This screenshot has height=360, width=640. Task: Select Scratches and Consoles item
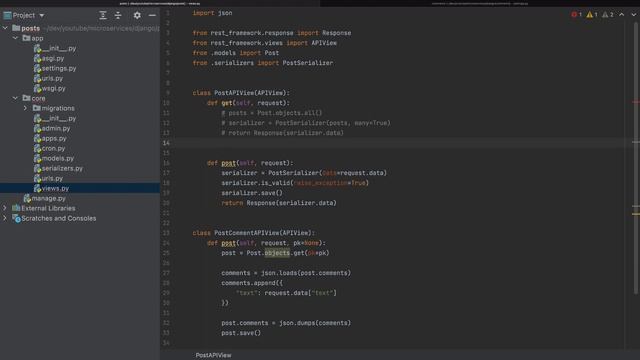pyautogui.click(x=54, y=218)
